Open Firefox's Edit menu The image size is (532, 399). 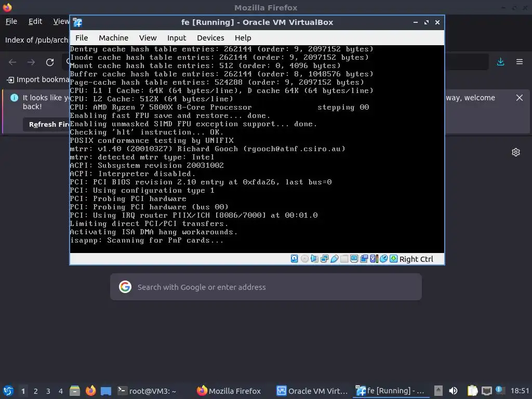[35, 21]
